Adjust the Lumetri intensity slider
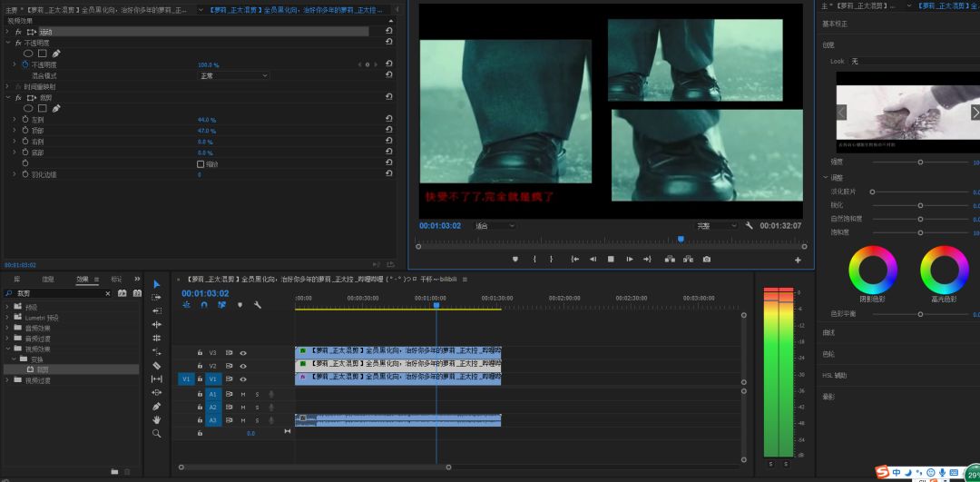980x482 pixels. point(920,162)
